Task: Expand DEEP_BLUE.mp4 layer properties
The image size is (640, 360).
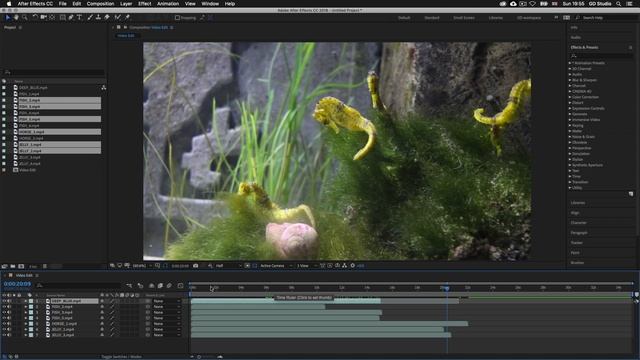Action: 25,301
